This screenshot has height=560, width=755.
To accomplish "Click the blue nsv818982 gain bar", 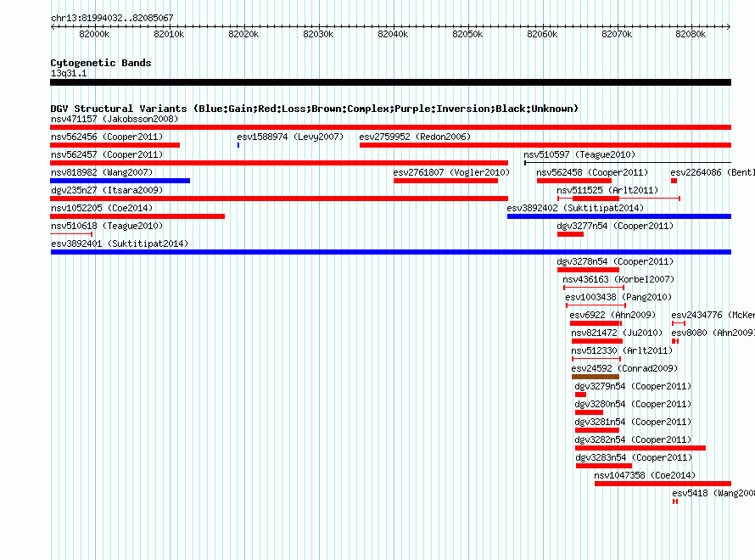I will 120,181.
